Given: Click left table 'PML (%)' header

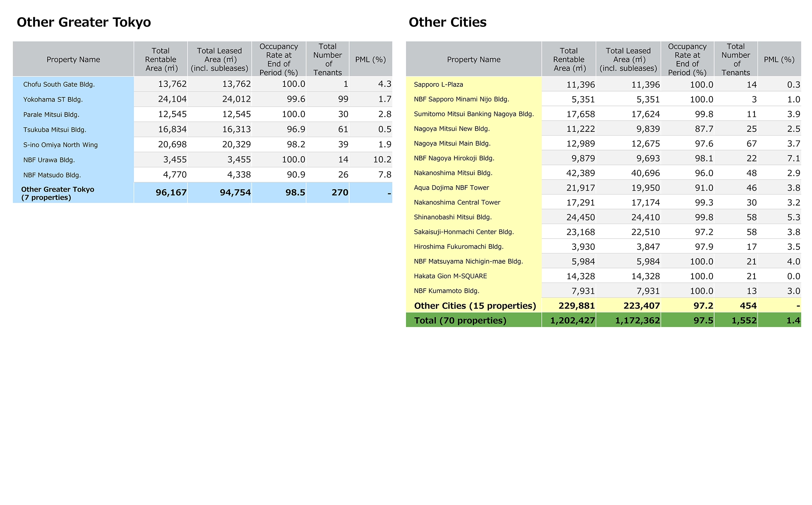Looking at the screenshot, I should coord(370,59).
